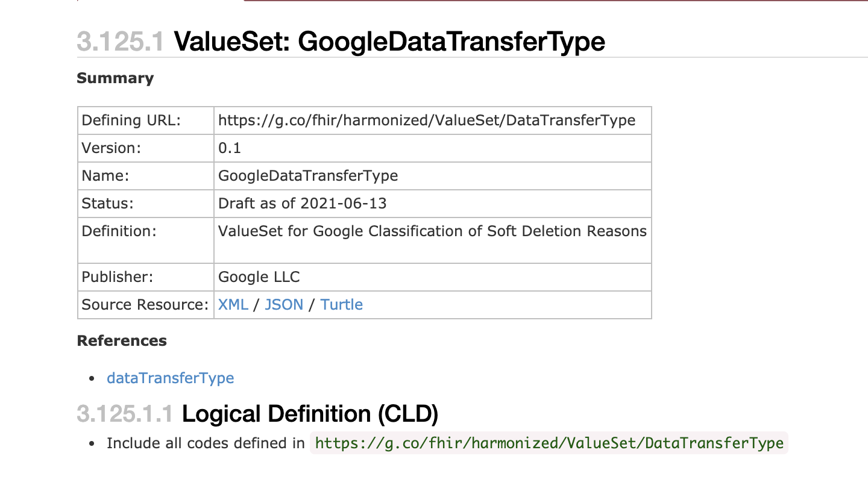
Task: Click the Draft as of 2021-06-13 status cell
Action: tap(433, 204)
